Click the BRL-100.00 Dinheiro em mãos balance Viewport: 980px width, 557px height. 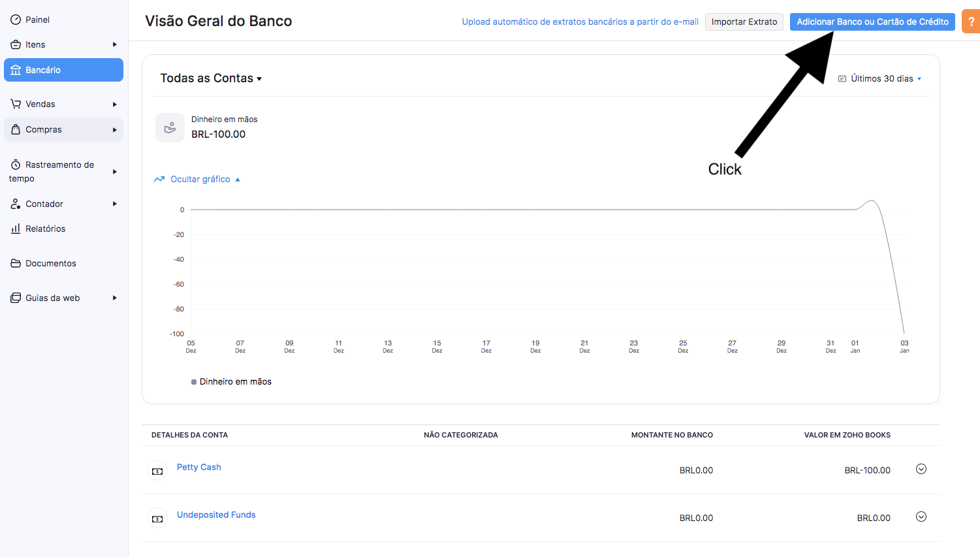(x=219, y=135)
